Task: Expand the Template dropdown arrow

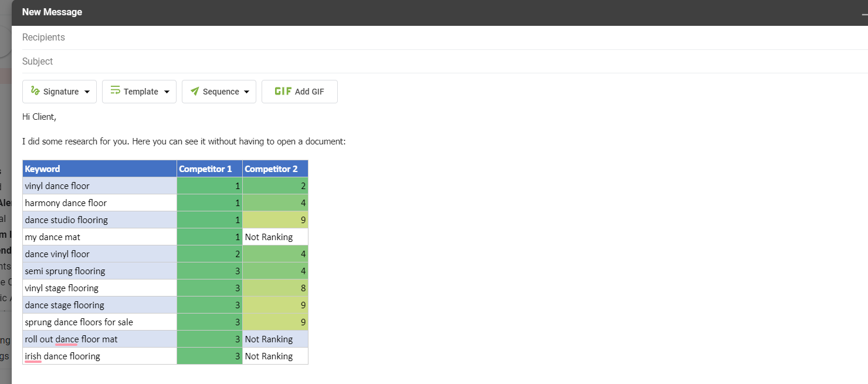Action: tap(167, 92)
